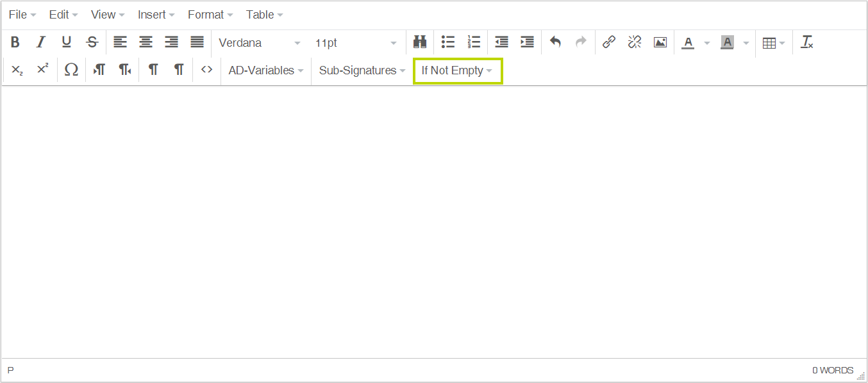The image size is (868, 383).
Task: Toggle subscript formatting
Action: point(17,70)
